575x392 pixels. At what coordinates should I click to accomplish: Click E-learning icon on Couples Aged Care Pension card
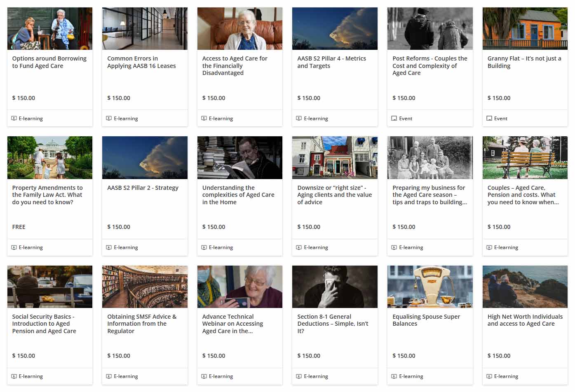(x=489, y=247)
